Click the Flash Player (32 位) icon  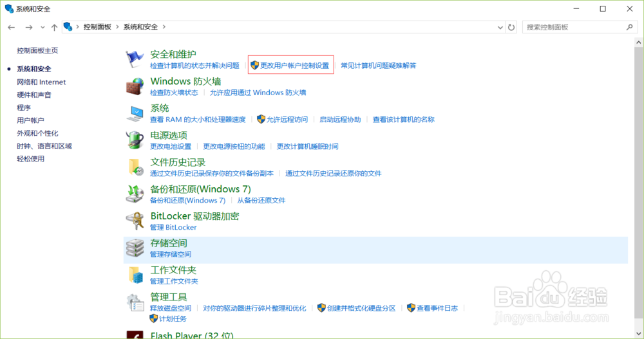pos(135,335)
